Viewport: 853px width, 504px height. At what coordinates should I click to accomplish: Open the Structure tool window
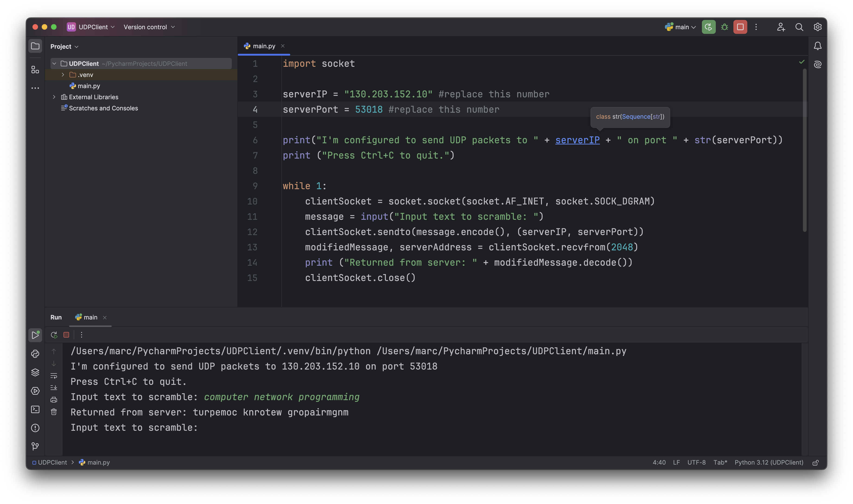[x=35, y=70]
